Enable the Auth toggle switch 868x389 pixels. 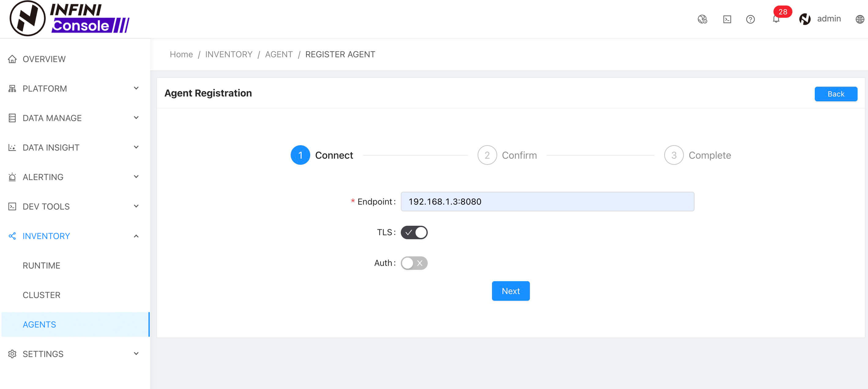point(414,263)
